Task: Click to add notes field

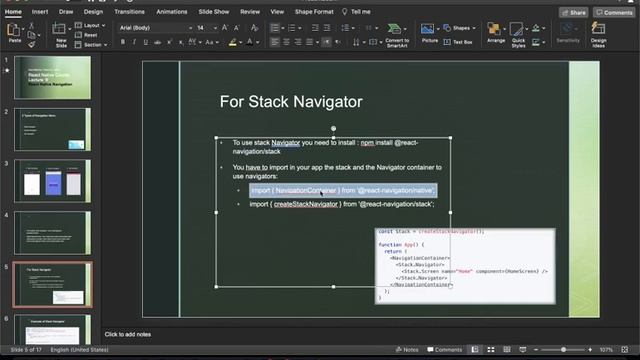Action: [x=127, y=334]
